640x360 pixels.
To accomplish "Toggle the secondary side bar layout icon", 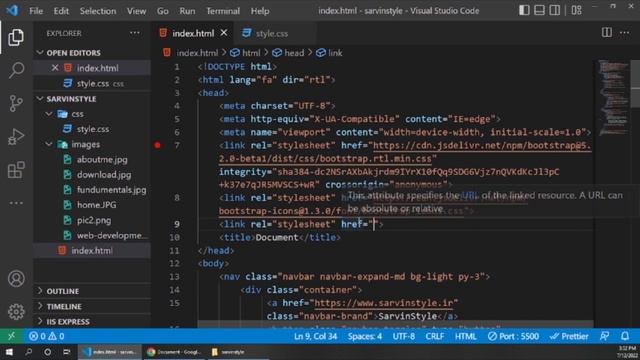I will tap(554, 10).
